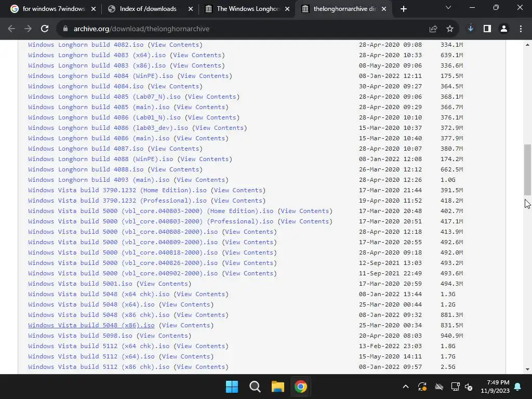Click the 940.9M file size
Screen dimensions: 532x399
point(451,336)
